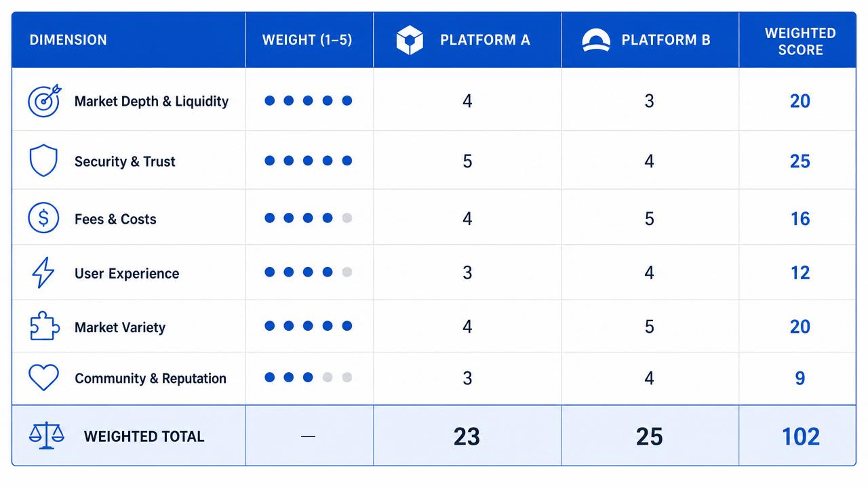This screenshot has width=868, height=488.
Task: Select the Dimension column header
Action: [x=68, y=40]
